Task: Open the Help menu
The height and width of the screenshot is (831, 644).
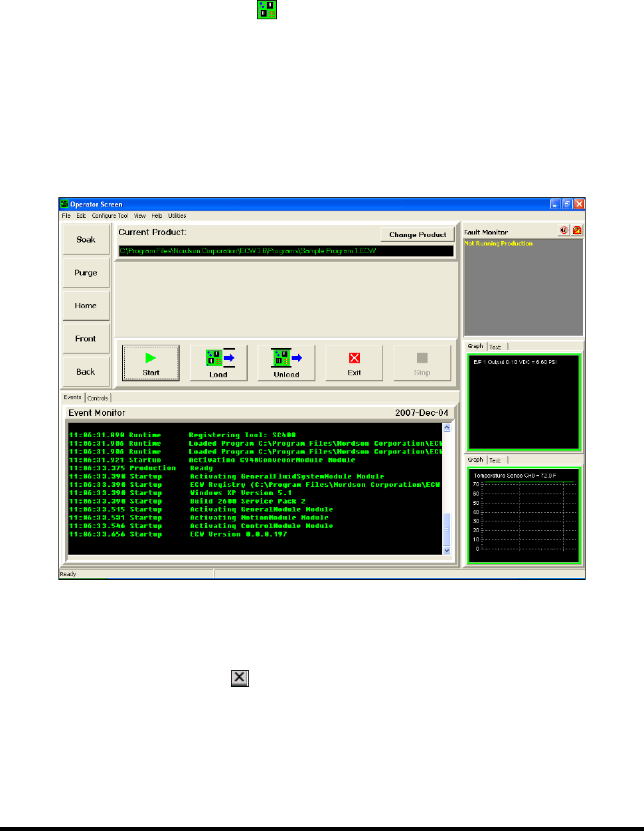Action: click(x=157, y=216)
